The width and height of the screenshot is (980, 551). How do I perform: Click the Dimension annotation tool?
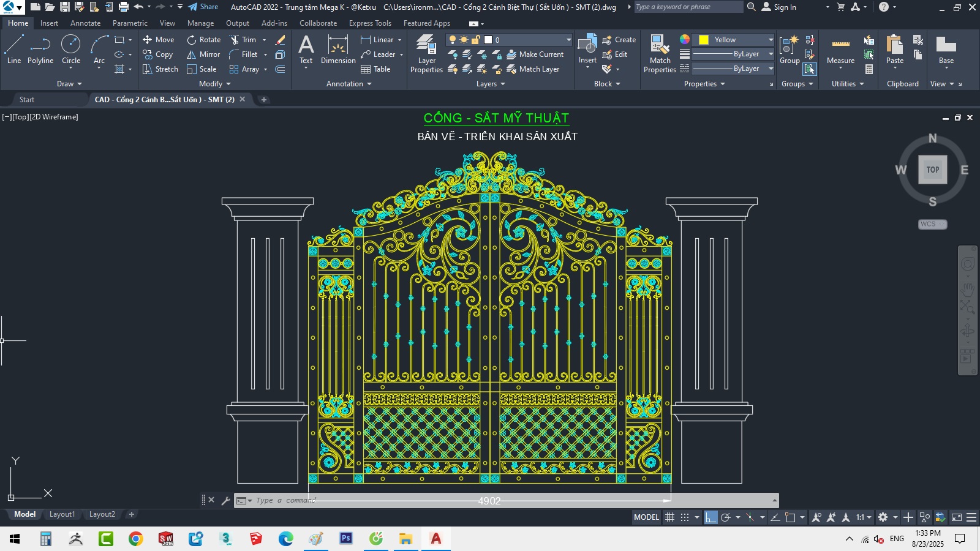(x=338, y=49)
